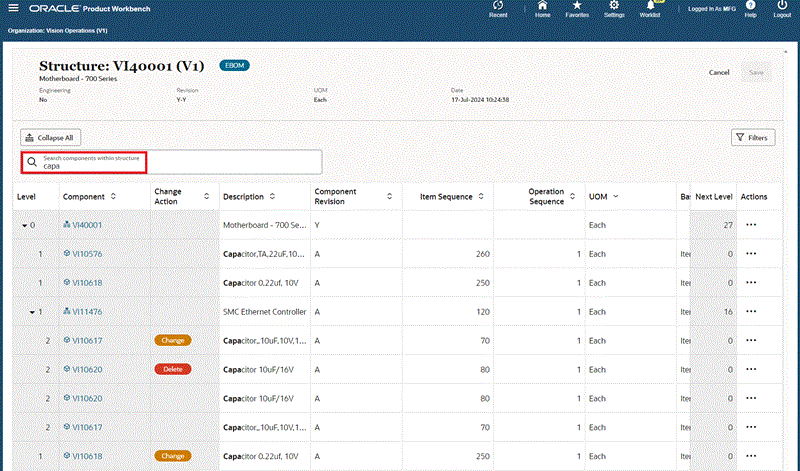Screen dimensions: 800x471
Task: Click the Actions column header
Action: pos(754,196)
